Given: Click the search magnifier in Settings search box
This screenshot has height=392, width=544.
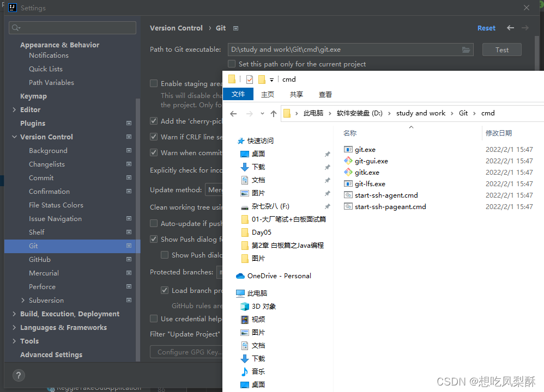Looking at the screenshot, I should pyautogui.click(x=16, y=28).
